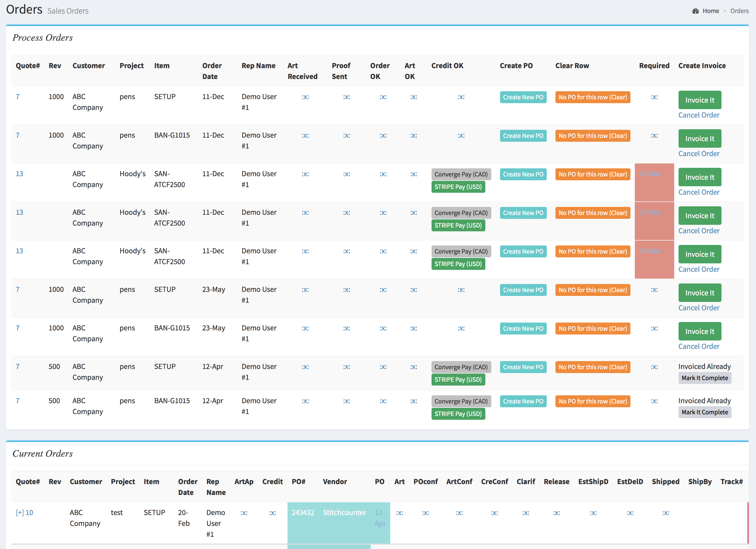
Task: Click the Credit OK column header
Action: tap(447, 66)
